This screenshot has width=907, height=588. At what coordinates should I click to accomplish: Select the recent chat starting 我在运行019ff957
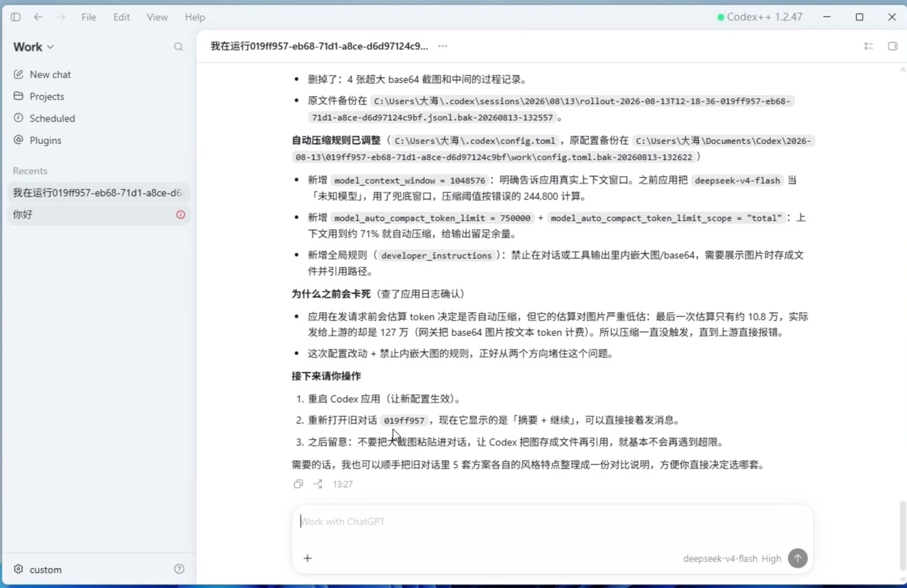coord(99,193)
